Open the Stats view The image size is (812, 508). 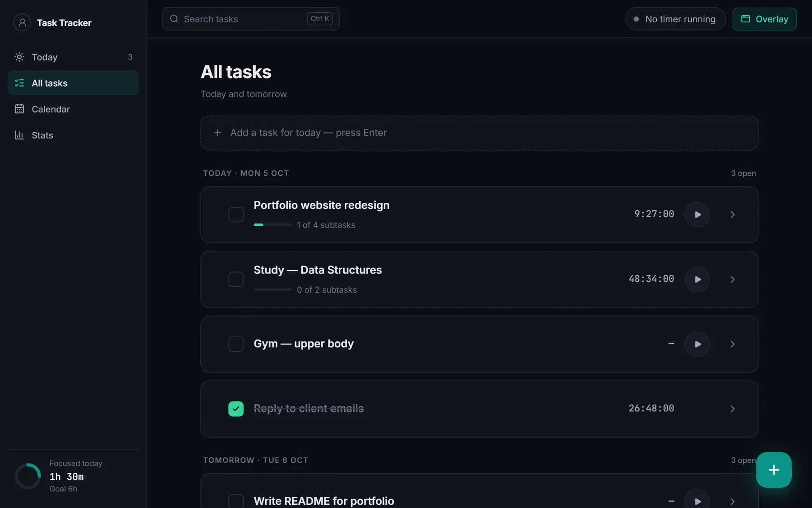(73, 135)
